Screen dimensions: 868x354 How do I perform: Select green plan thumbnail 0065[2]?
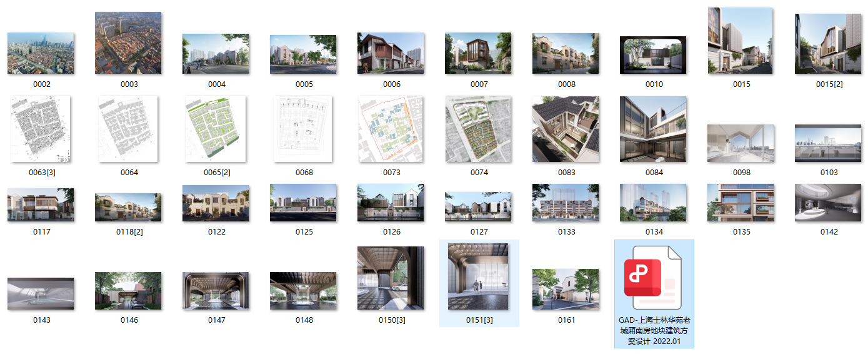(x=216, y=129)
